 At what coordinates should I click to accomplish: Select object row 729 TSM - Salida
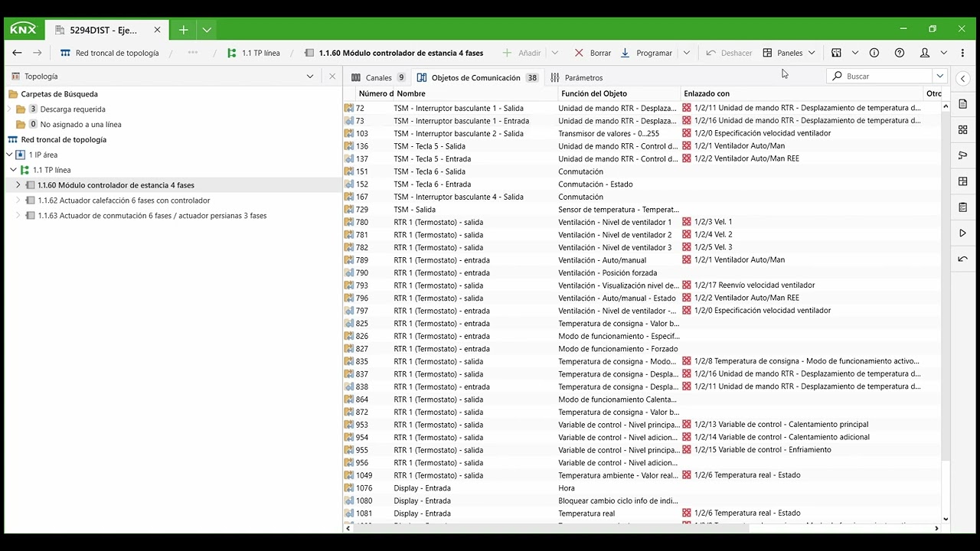coord(642,210)
